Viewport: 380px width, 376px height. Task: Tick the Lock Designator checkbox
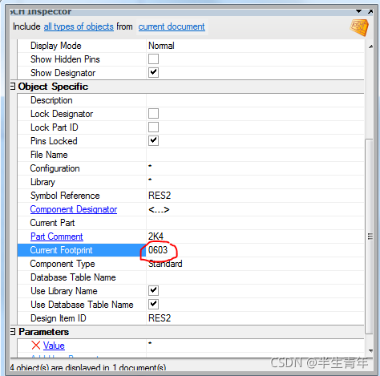[153, 113]
